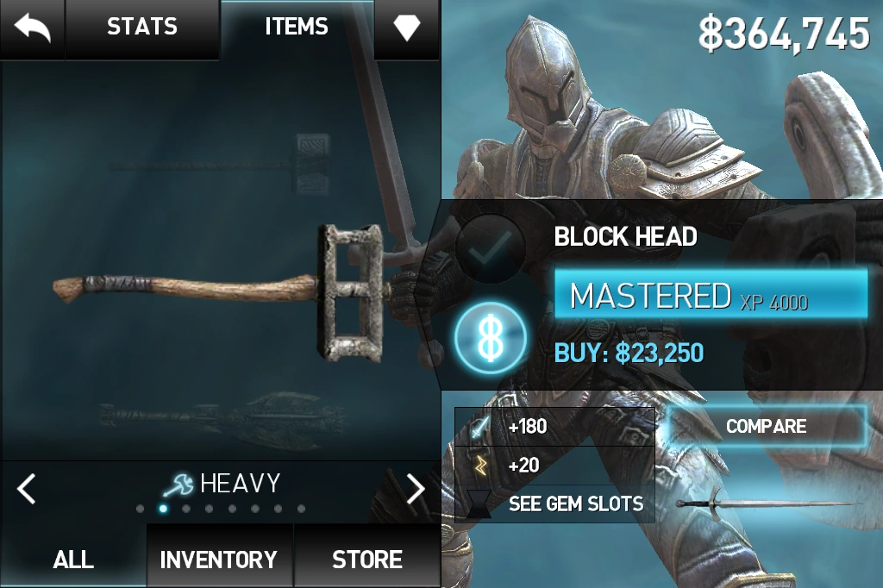The width and height of the screenshot is (883, 588).
Task: Select the lightning bolt stat icon
Action: 480,466
